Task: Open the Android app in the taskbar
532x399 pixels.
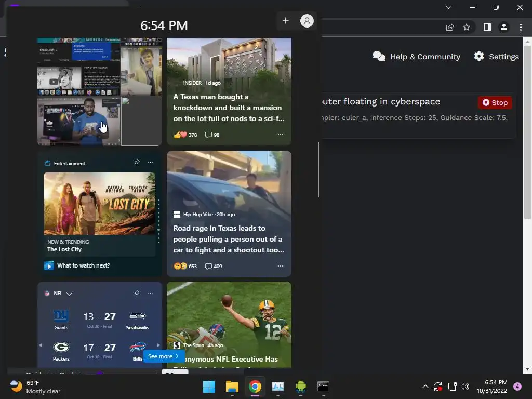Action: tap(301, 387)
